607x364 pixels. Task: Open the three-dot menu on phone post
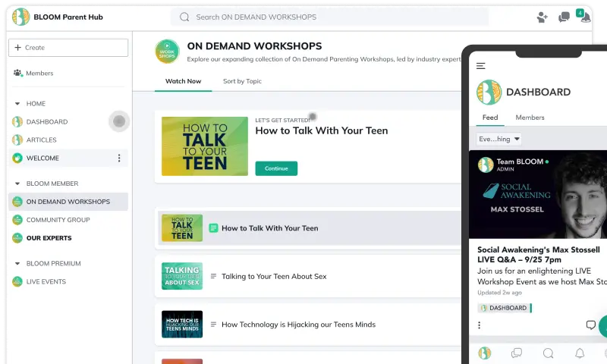pos(480,325)
